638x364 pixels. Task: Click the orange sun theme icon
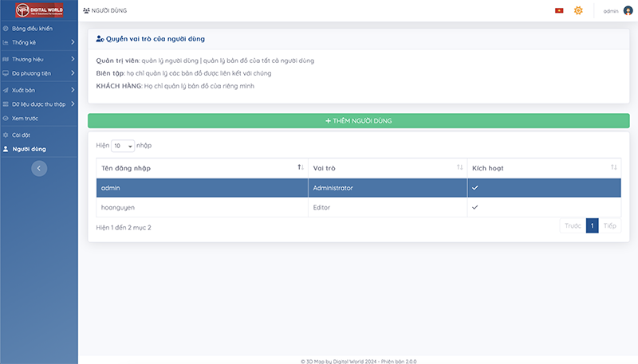click(579, 10)
